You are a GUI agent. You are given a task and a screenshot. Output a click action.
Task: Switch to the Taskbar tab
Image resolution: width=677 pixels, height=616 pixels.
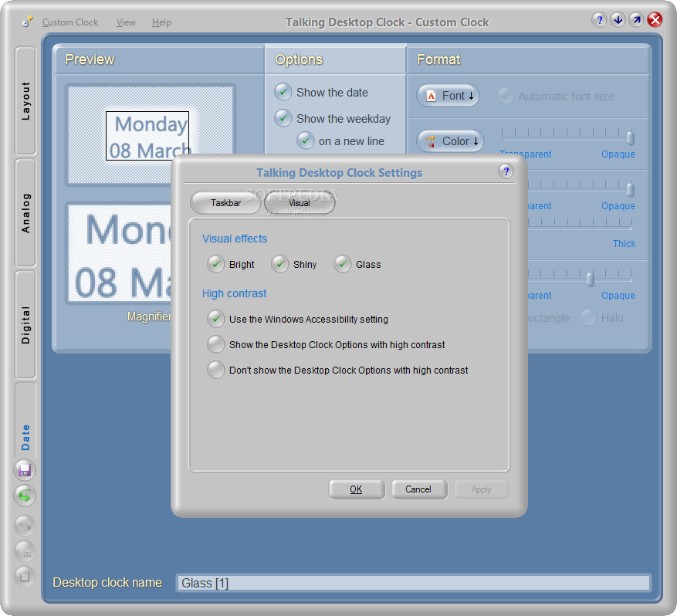point(225,203)
